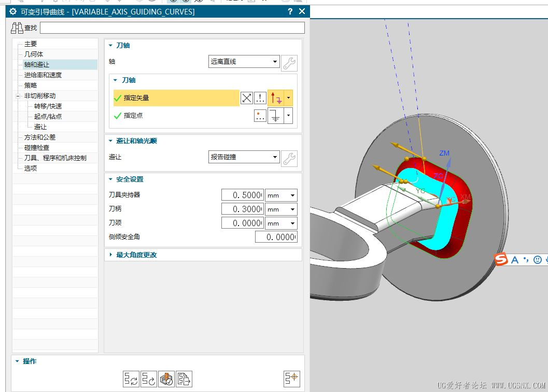
Task: Open the 避让 dropdown showing 报告碰撞
Action: (244, 157)
